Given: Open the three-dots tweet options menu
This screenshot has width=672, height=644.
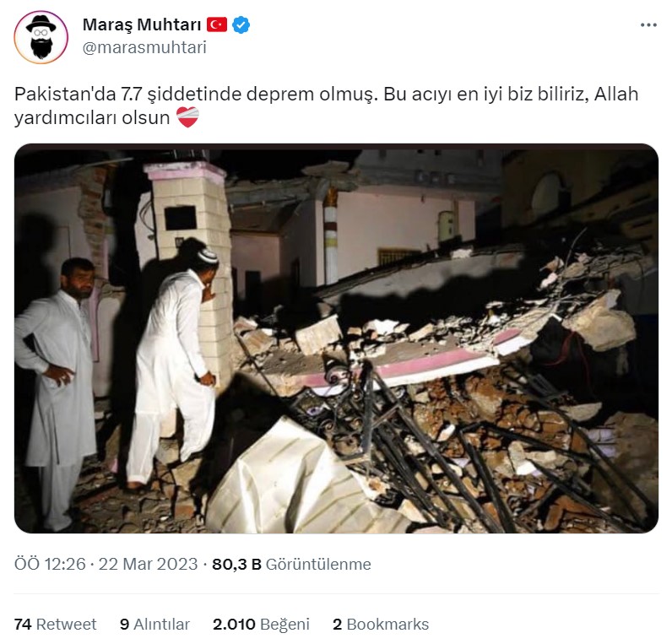Looking at the screenshot, I should click(x=648, y=25).
